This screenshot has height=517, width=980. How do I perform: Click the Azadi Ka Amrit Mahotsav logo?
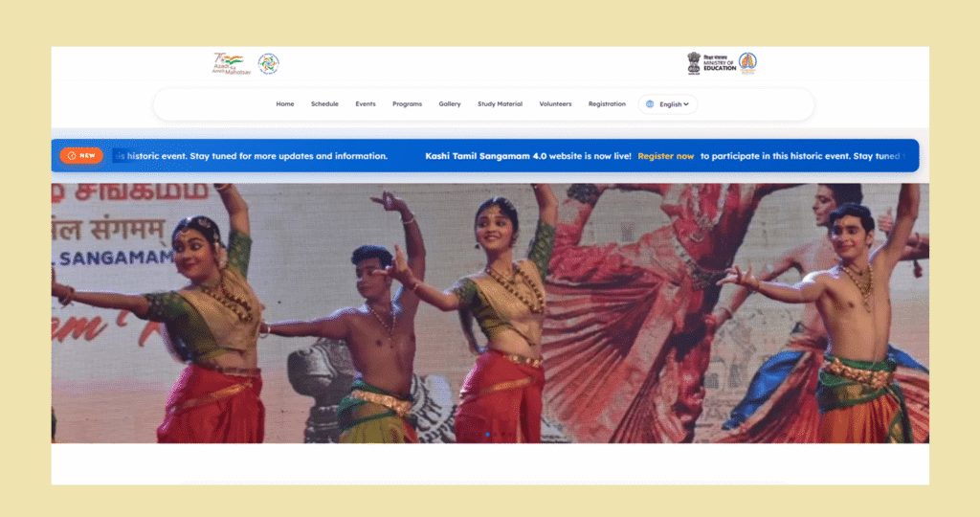[232, 64]
